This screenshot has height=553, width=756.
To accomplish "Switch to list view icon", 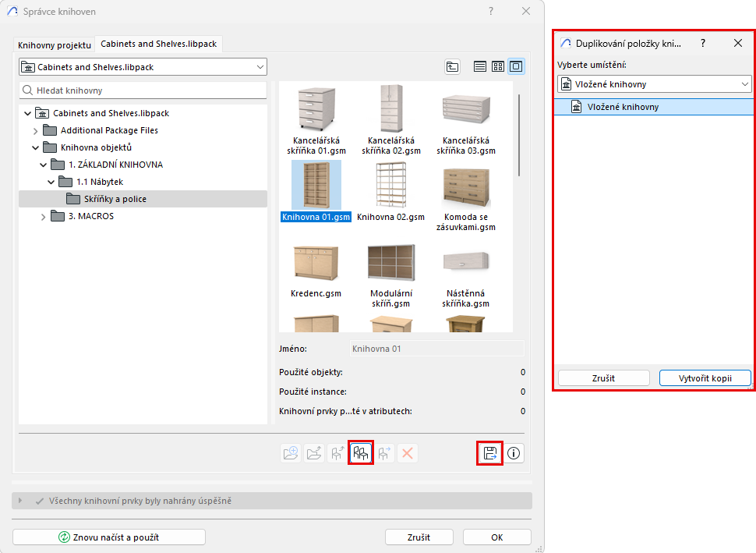I will tap(480, 66).
